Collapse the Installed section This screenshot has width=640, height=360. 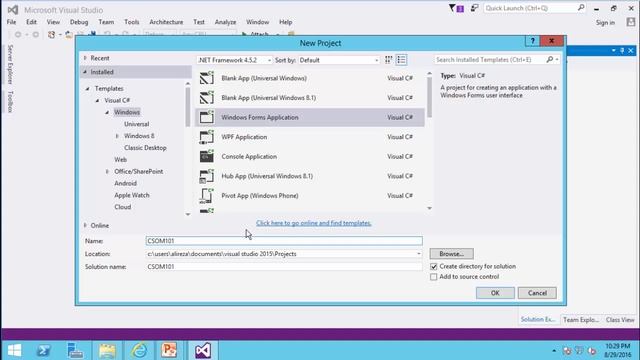pyautogui.click(x=85, y=72)
